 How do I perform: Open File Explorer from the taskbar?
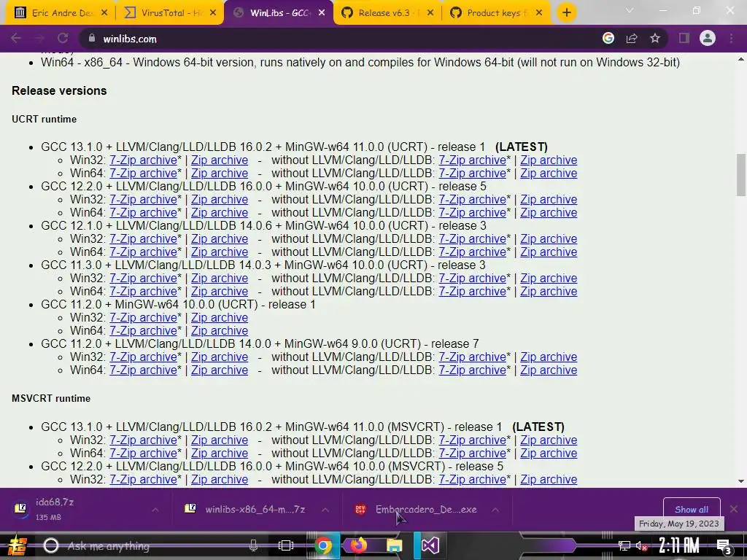(395, 545)
